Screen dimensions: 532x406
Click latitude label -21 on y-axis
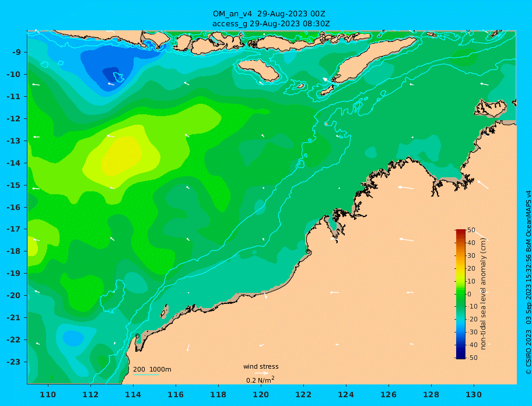pos(13,318)
